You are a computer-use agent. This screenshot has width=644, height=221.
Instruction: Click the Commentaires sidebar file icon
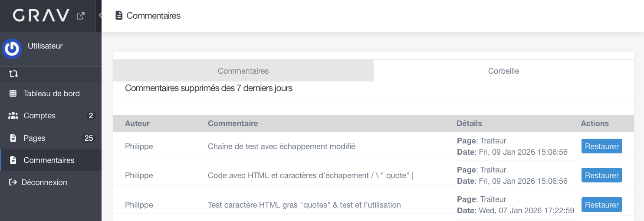[x=13, y=160]
